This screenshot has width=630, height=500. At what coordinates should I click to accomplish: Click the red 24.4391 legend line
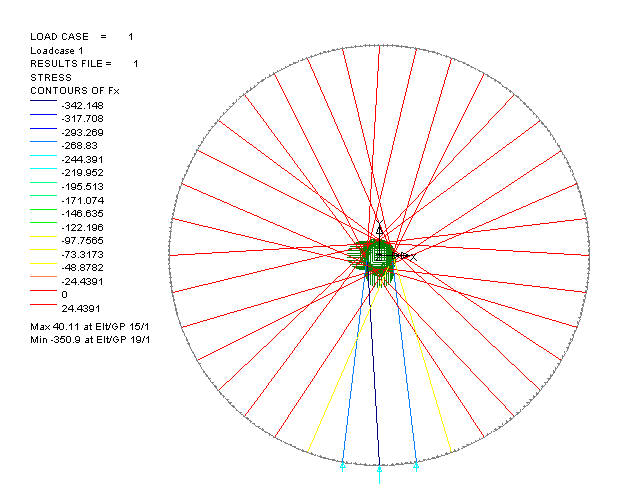tap(44, 309)
